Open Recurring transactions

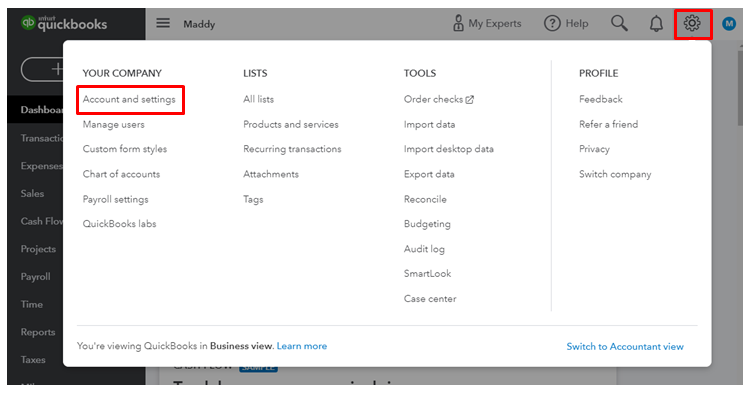[x=292, y=149]
